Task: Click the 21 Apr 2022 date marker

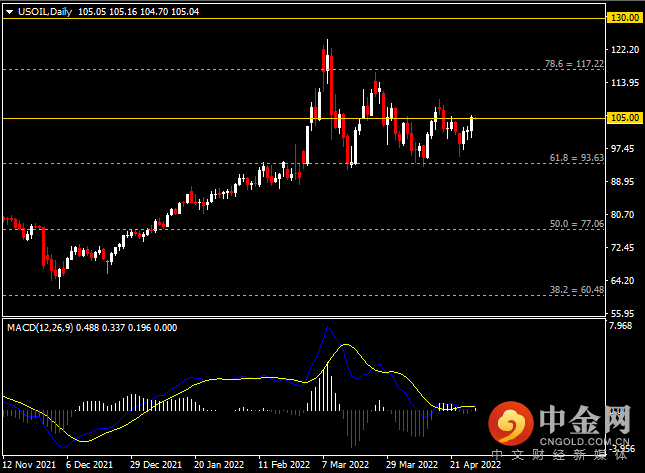Action: point(476,465)
